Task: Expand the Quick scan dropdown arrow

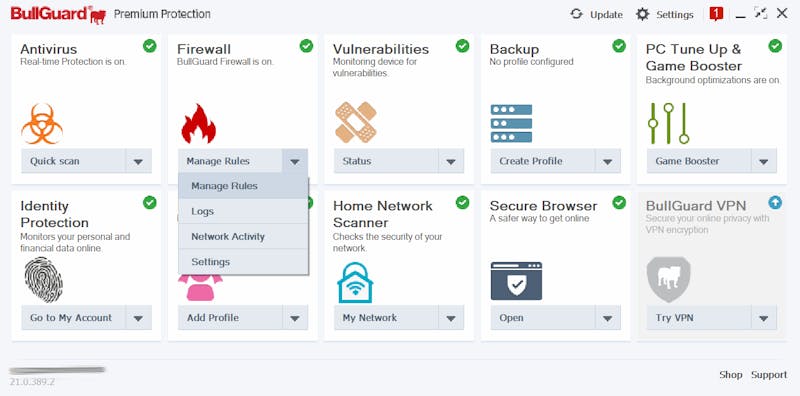Action: pyautogui.click(x=138, y=161)
